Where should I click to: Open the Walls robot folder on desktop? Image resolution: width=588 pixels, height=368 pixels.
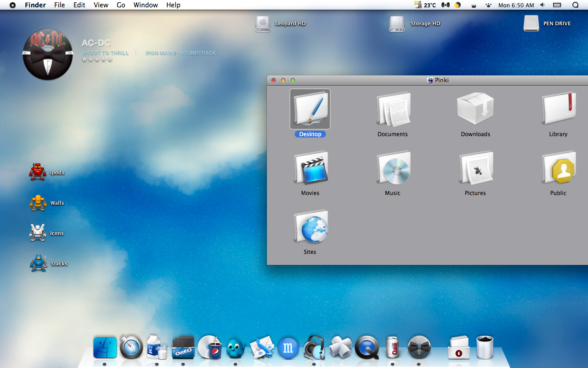coord(38,203)
